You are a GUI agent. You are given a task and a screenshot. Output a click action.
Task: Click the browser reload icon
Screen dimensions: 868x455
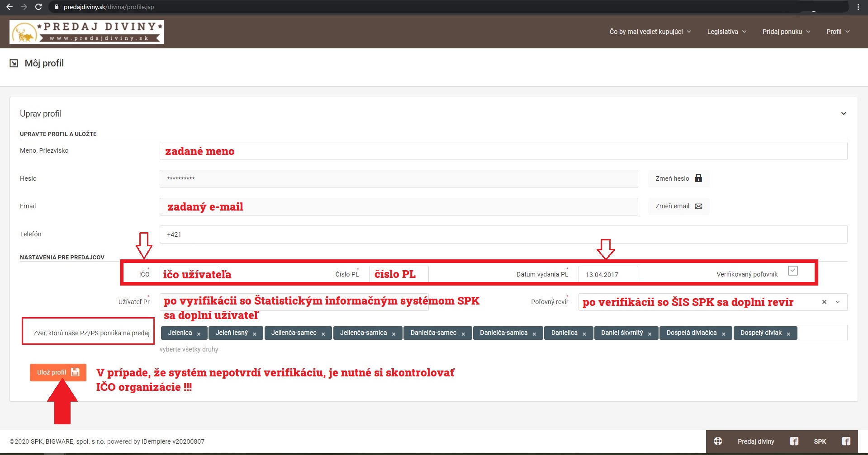[38, 7]
